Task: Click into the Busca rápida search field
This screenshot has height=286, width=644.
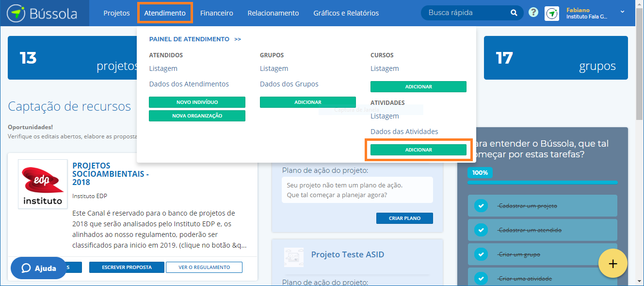Action: [466, 13]
